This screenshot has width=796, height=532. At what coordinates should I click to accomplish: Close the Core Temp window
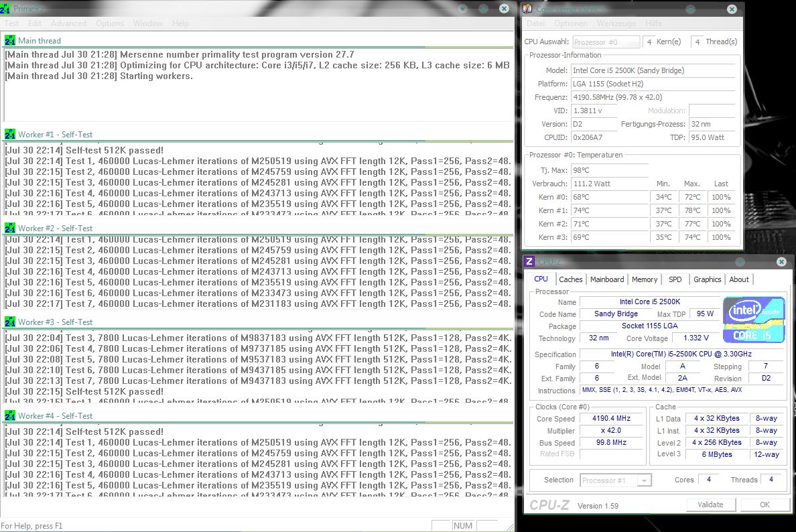point(732,9)
